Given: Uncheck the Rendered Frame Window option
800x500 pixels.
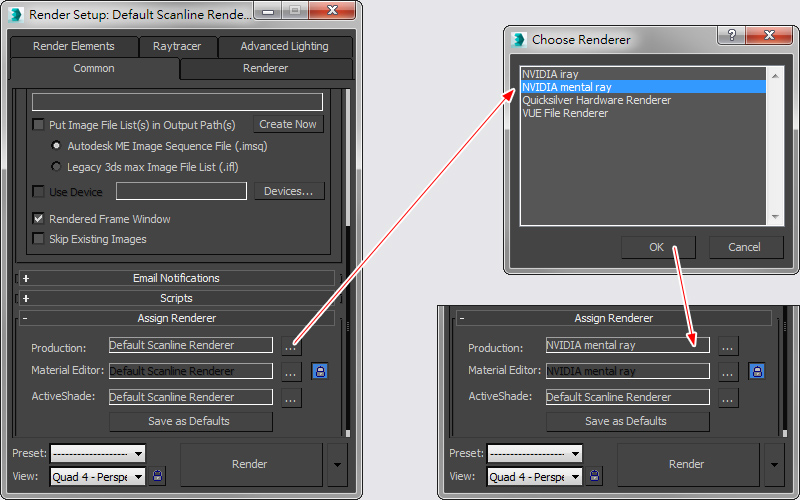Looking at the screenshot, I should [39, 219].
